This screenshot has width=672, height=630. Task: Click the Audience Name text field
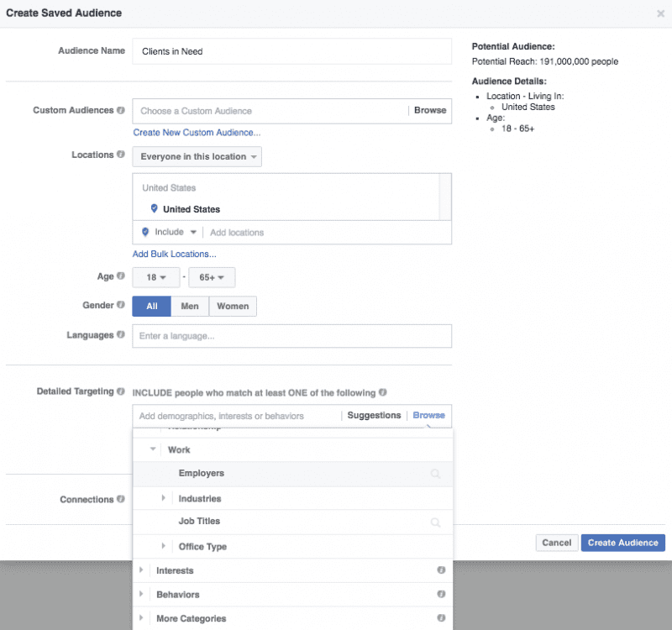point(291,51)
